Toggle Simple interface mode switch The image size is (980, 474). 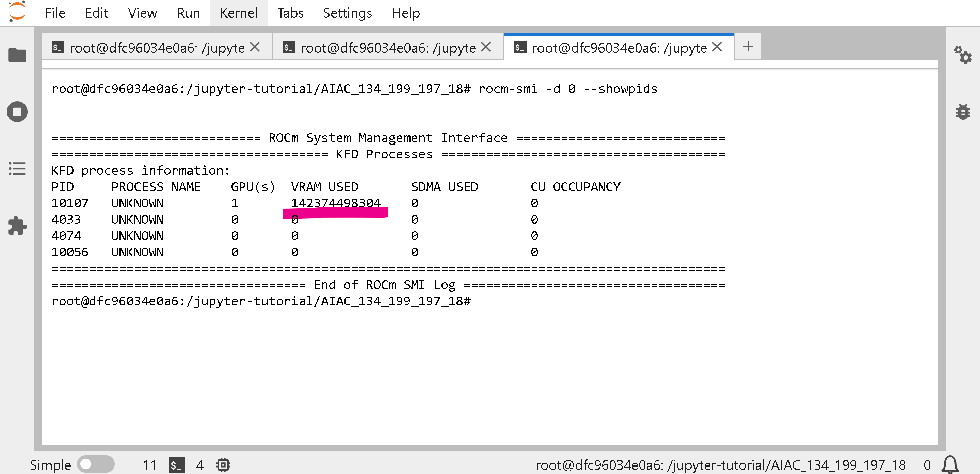point(95,464)
